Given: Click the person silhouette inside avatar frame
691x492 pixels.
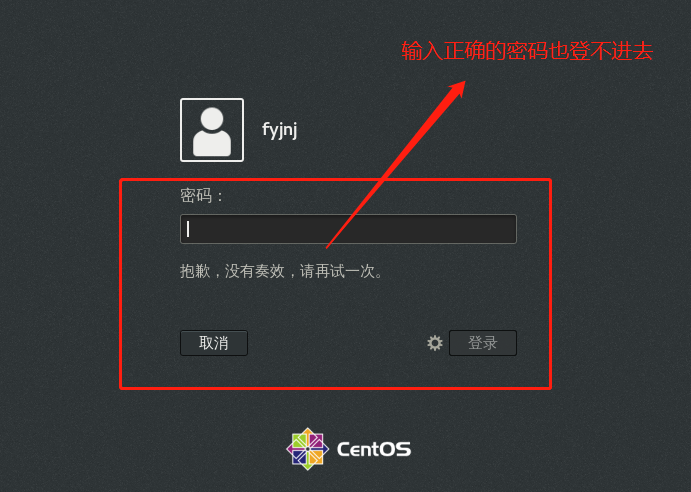Looking at the screenshot, I should click(212, 131).
